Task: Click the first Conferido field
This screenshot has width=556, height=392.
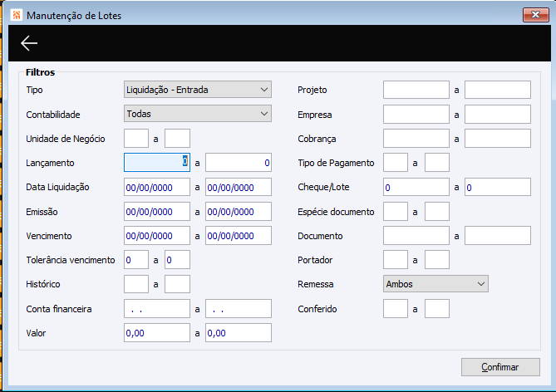Action: click(396, 308)
